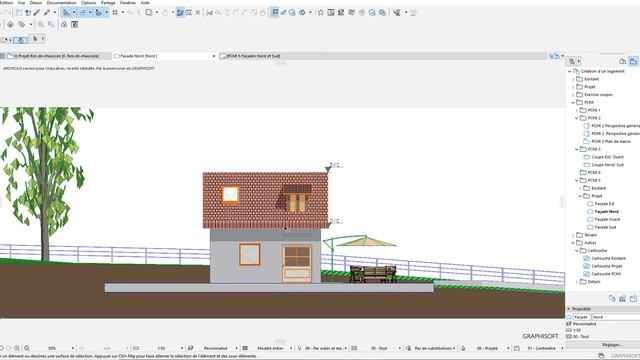Click the syringe inject parameters icon
Viewport: 640px width, 360px height.
(47, 13)
